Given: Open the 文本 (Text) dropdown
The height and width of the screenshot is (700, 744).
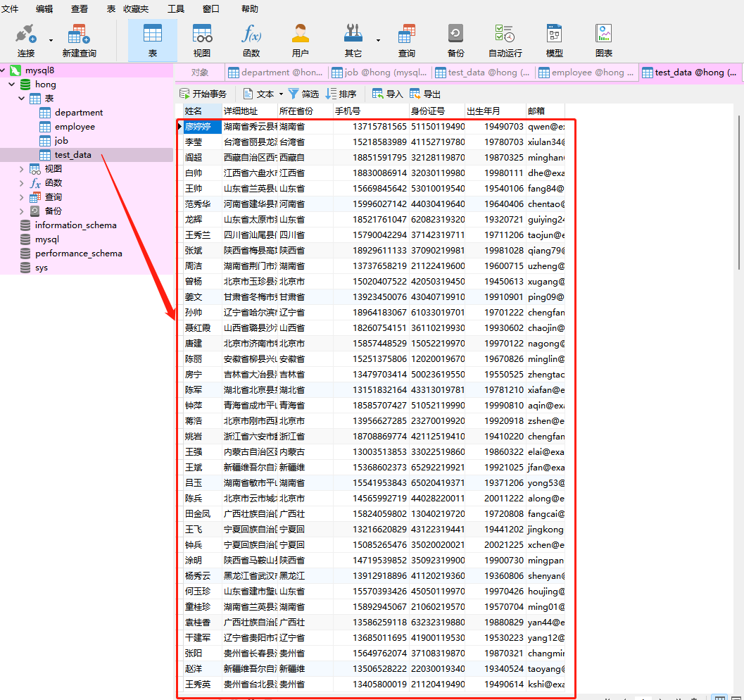Looking at the screenshot, I should tap(263, 94).
